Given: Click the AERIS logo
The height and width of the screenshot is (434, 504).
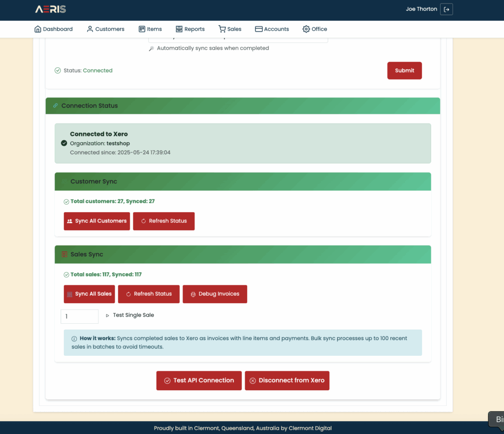Looking at the screenshot, I should [51, 9].
